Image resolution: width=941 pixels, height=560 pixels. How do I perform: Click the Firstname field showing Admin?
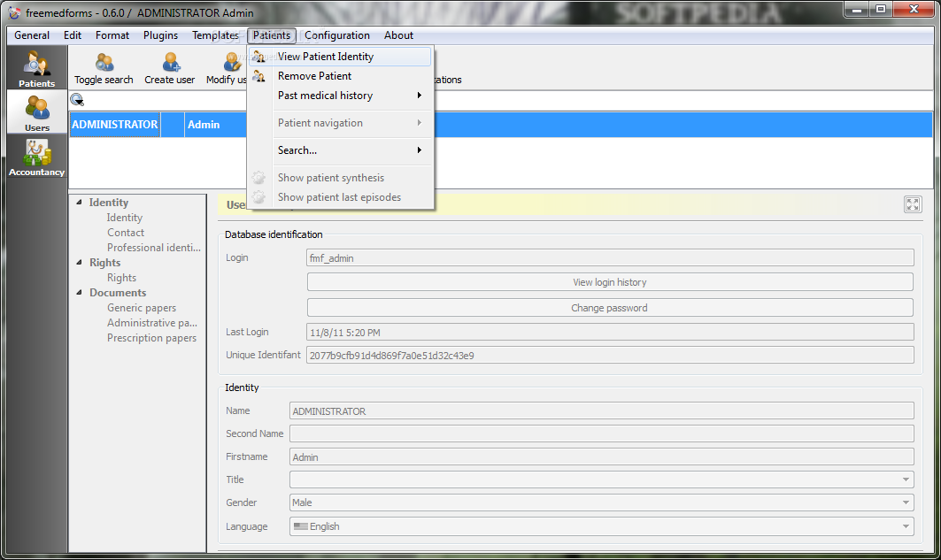601,456
